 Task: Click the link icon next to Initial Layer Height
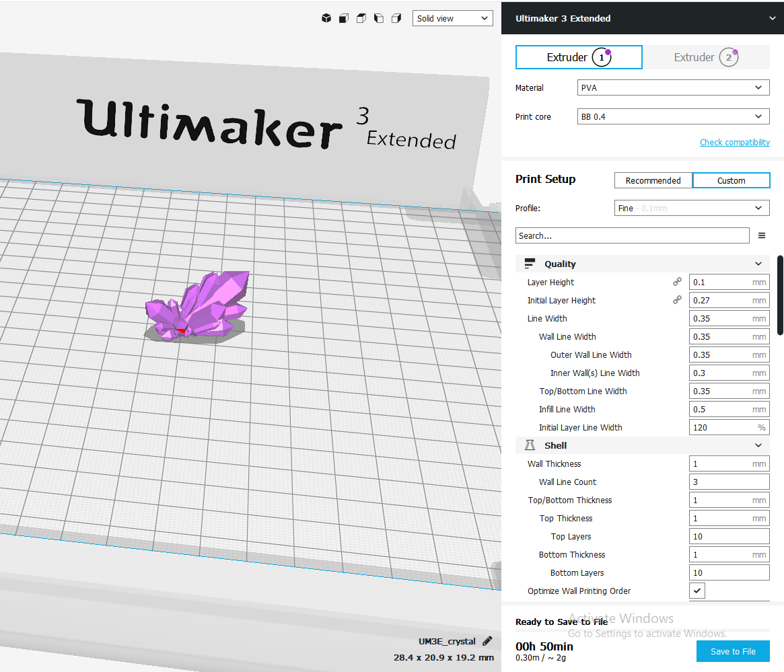[677, 300]
